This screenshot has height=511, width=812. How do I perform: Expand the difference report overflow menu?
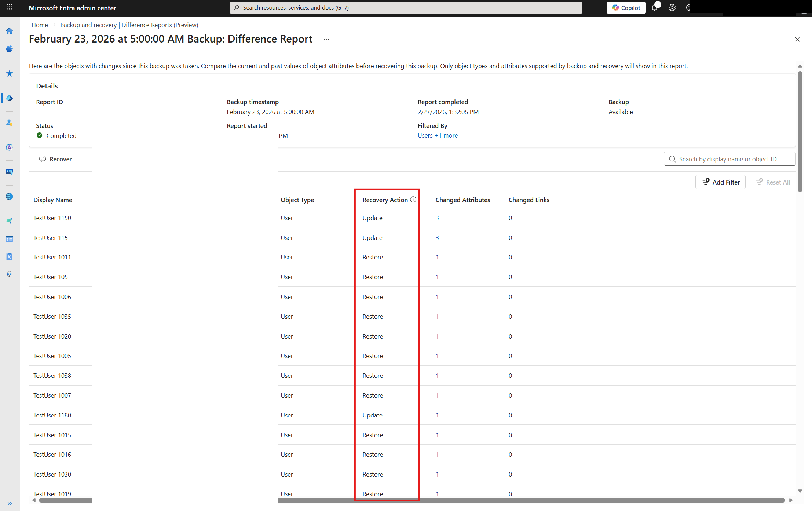pyautogui.click(x=326, y=39)
